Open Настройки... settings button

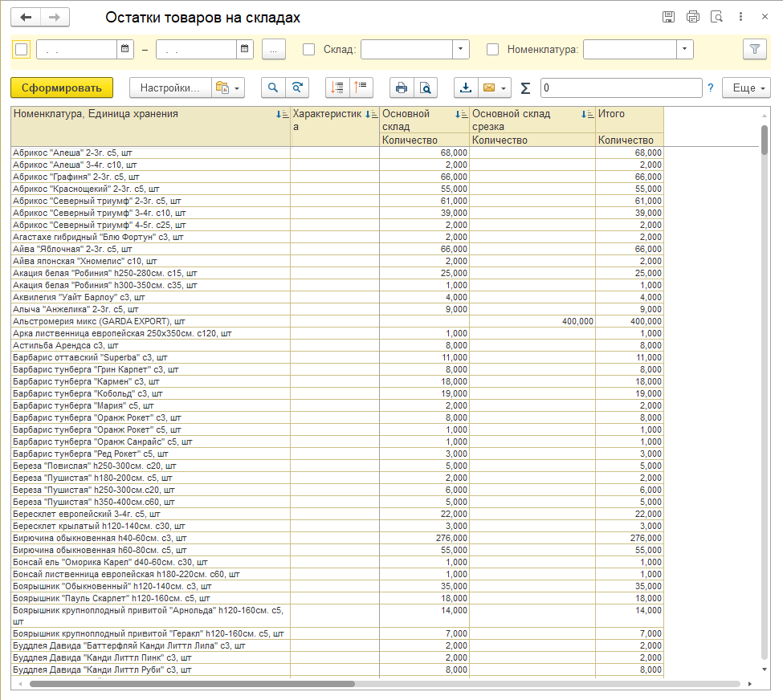coord(170,87)
